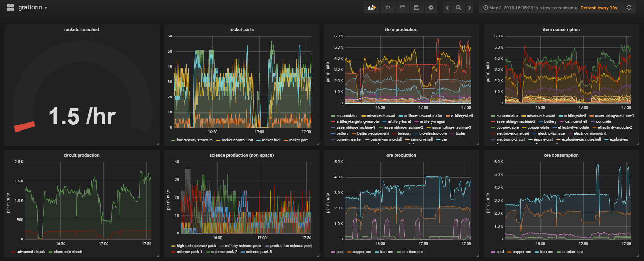The image size is (644, 261).
Task: Shift time range backward arrow
Action: tap(447, 8)
